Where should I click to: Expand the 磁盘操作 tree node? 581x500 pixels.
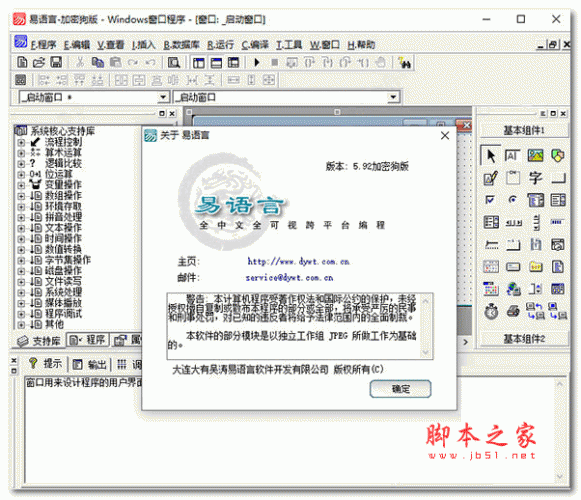pos(21,271)
